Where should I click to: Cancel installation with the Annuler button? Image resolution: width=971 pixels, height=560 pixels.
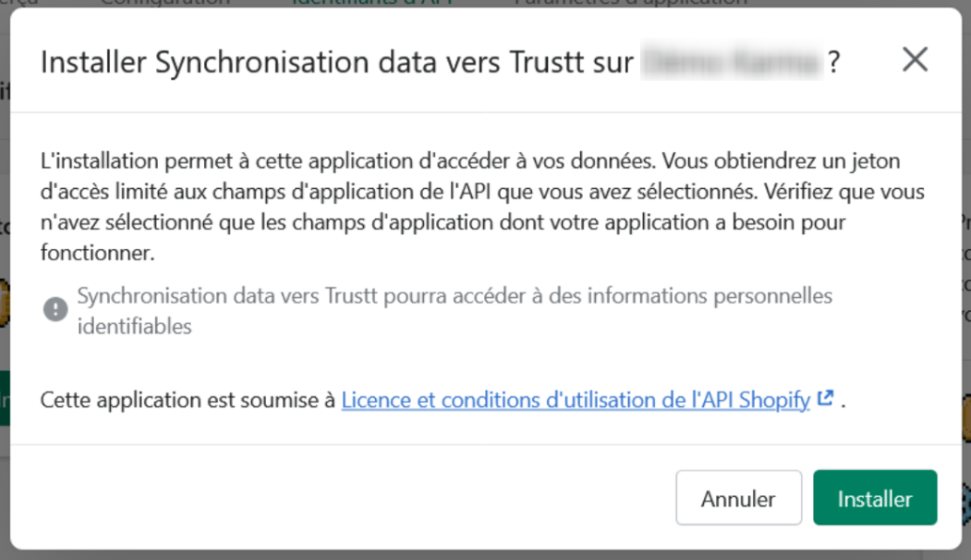coord(738,498)
